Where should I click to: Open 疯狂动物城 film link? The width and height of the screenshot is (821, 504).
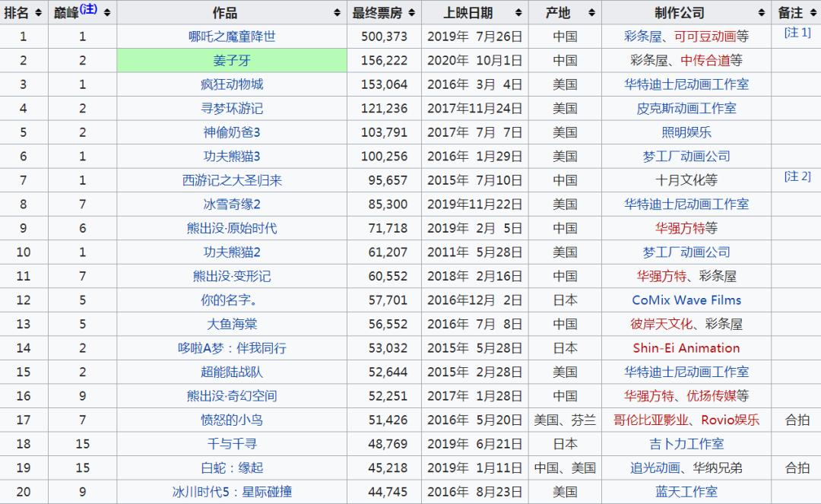(232, 84)
